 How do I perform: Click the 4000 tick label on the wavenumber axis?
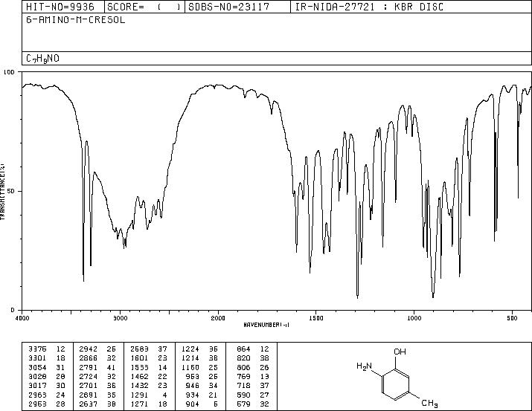click(22, 318)
